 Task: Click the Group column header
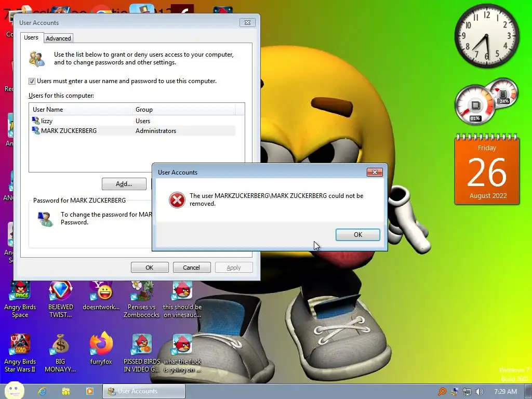click(183, 109)
